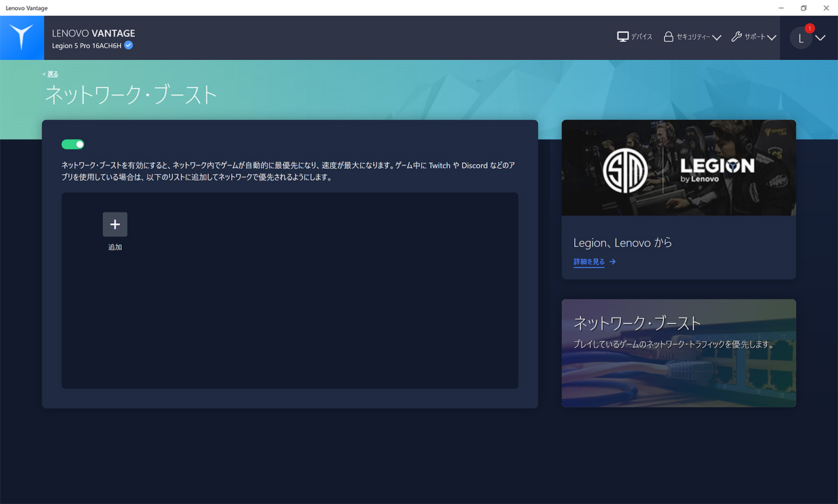This screenshot has width=838, height=504.
Task: Click the user avatar L icon
Action: pyautogui.click(x=801, y=38)
